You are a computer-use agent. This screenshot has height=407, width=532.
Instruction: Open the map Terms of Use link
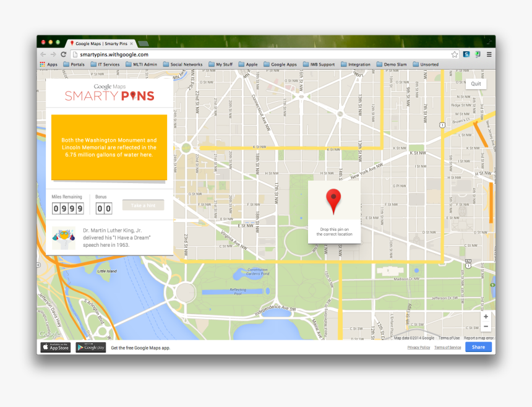pyautogui.click(x=449, y=338)
